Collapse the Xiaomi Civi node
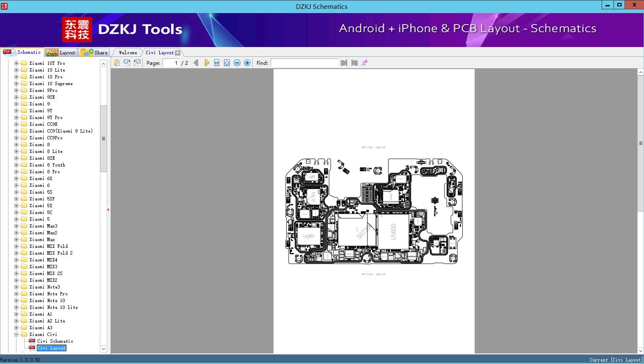This screenshot has height=364, width=644. 17,334
